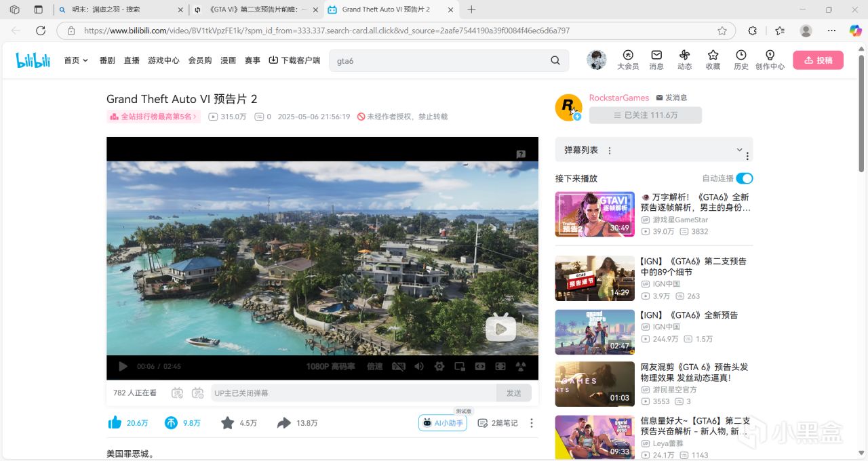Click the search magnifier icon
Viewport: 868px width, 461px height.
(555, 60)
